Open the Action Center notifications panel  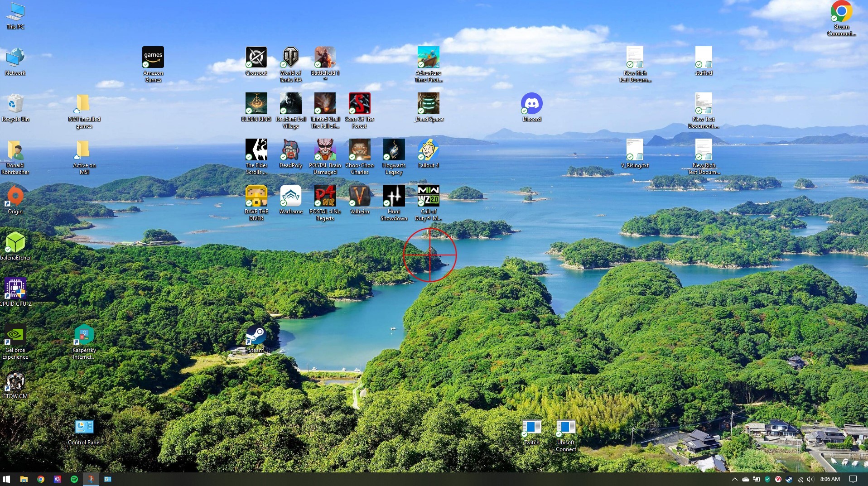point(853,479)
